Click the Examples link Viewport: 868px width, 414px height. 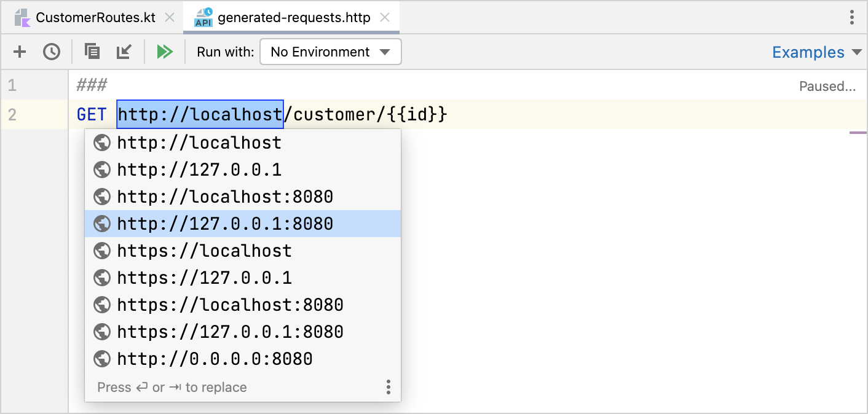[808, 52]
